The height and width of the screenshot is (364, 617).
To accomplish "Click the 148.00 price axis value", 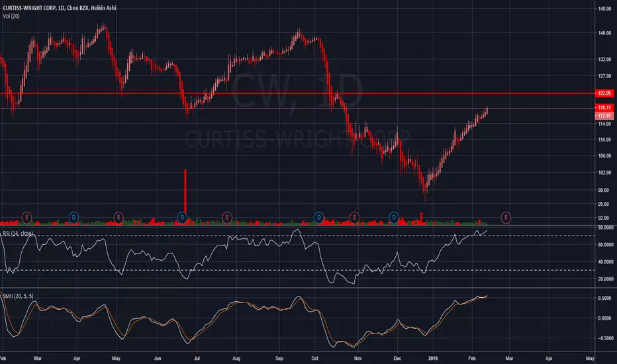I will [x=604, y=9].
